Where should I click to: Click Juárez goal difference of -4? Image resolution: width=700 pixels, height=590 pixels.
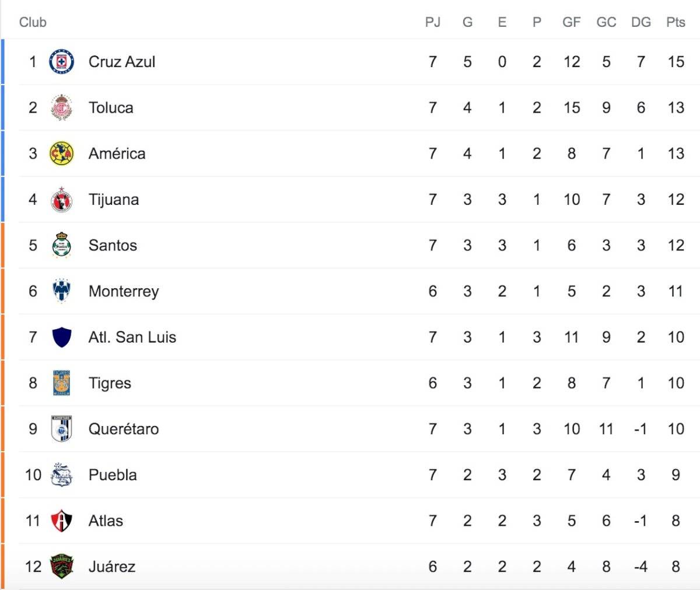pyautogui.click(x=640, y=567)
